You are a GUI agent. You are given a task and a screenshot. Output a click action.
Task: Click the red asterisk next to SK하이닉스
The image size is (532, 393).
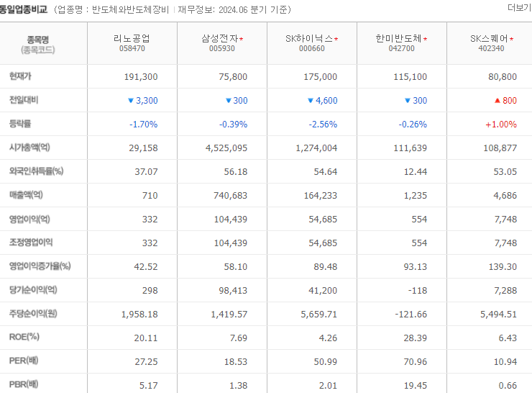[x=336, y=39]
